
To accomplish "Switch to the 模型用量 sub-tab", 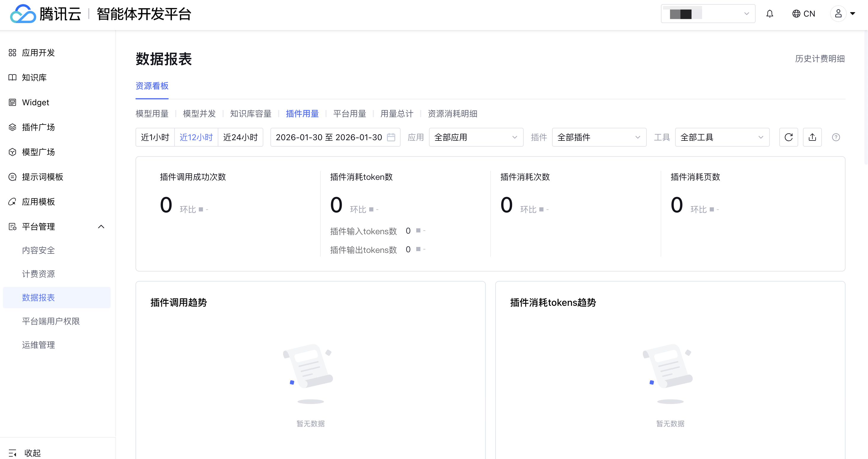I will point(152,114).
